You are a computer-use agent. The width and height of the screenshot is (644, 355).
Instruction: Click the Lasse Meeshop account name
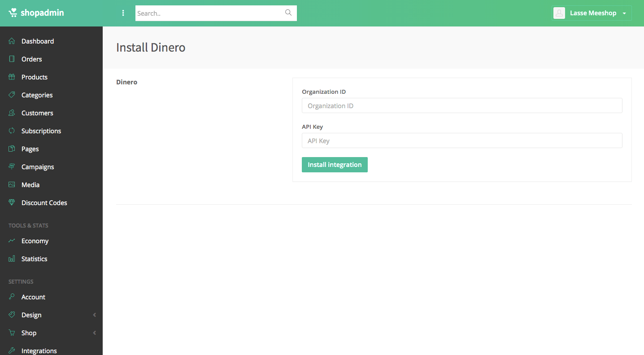coord(593,13)
